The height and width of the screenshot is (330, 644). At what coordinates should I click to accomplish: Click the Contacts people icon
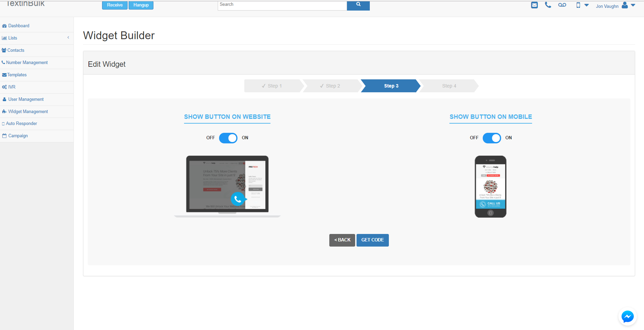click(4, 50)
